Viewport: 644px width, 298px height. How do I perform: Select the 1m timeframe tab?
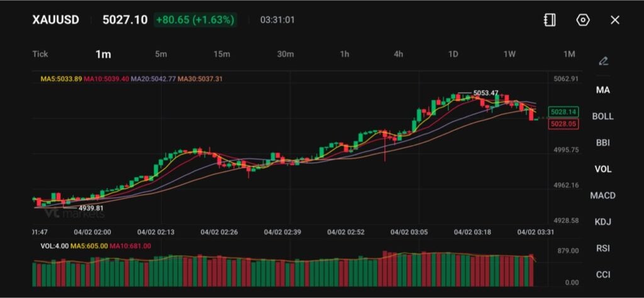coord(103,54)
